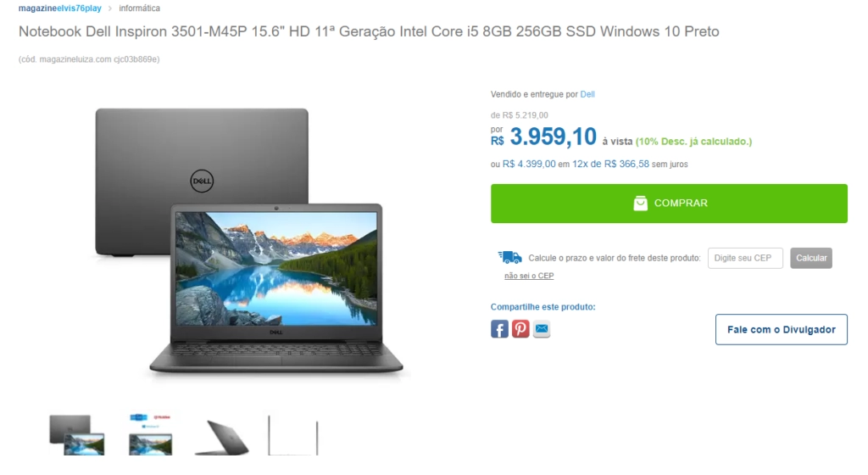Open the Dell seller link

pyautogui.click(x=587, y=94)
